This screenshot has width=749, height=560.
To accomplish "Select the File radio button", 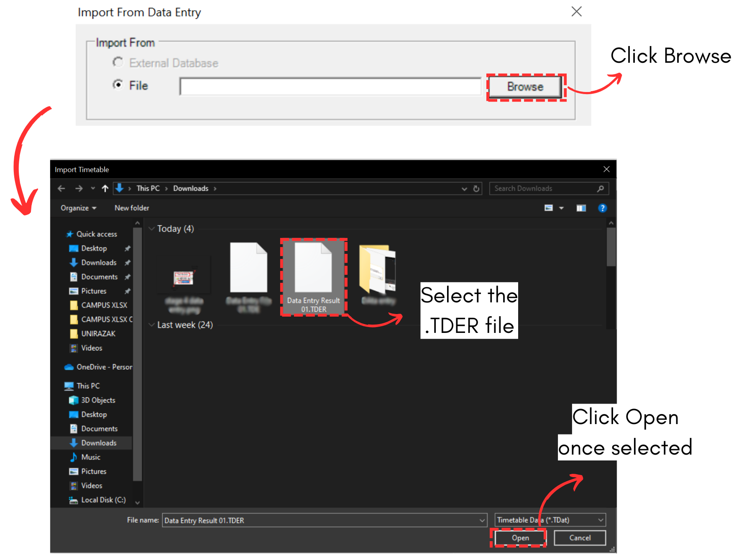I will coord(118,85).
